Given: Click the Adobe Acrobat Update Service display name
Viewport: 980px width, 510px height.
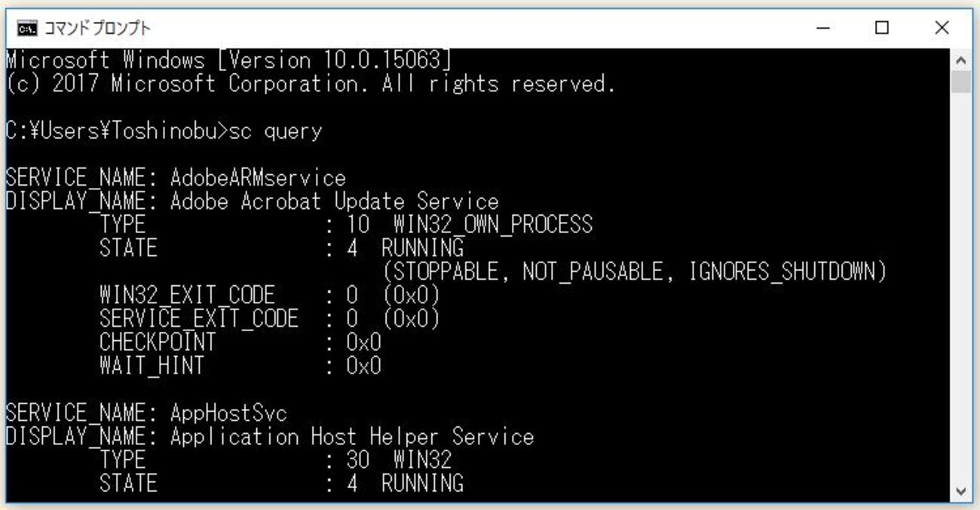Looking at the screenshot, I should tap(334, 201).
